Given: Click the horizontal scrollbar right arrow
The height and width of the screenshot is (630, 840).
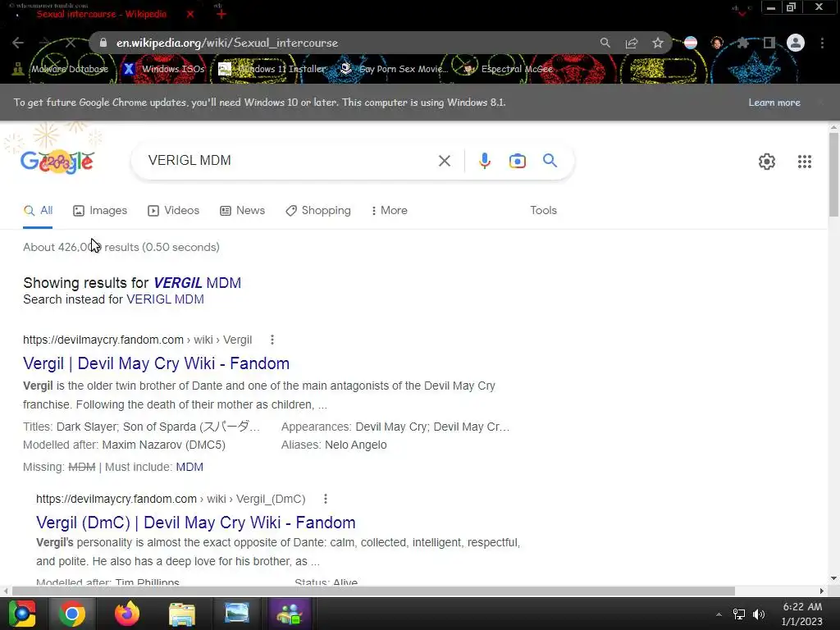Looking at the screenshot, I should pos(822,591).
